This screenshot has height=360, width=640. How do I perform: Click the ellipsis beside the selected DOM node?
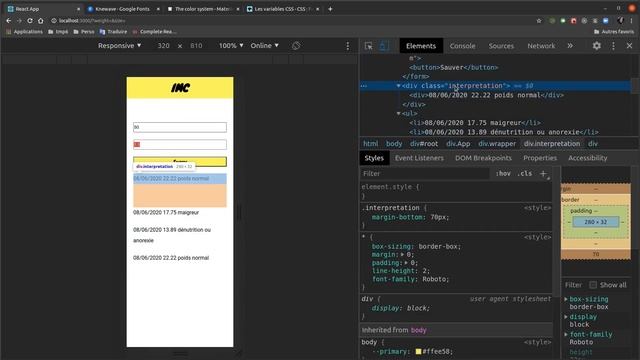364,86
